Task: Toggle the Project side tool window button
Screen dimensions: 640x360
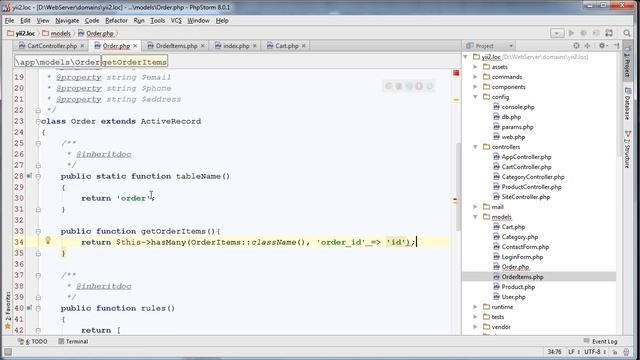Action: click(627, 61)
